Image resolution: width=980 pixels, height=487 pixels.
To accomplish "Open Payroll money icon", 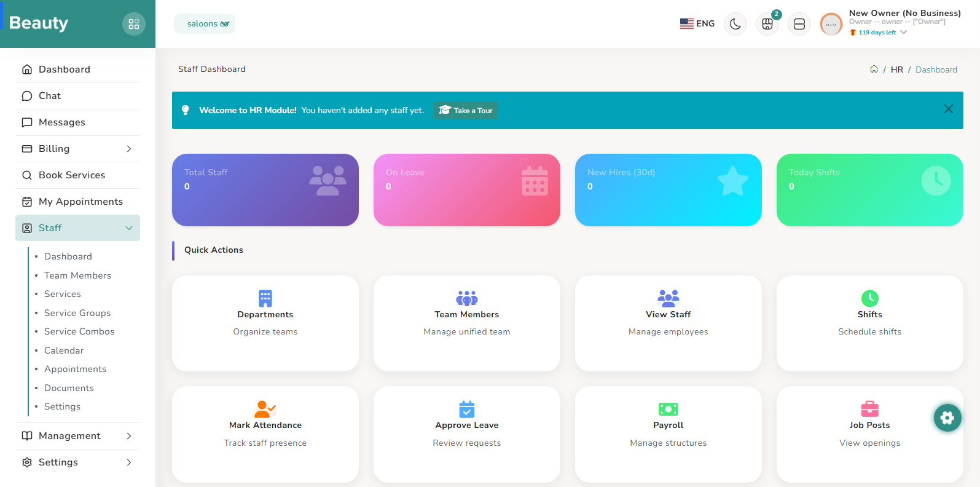I will [668, 409].
